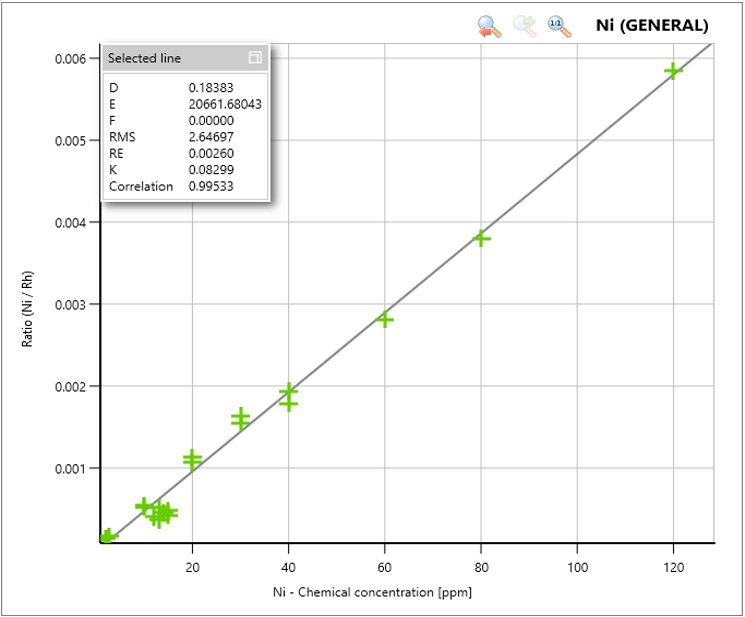Click the RMS value 2.64697
Image resolution: width=745 pixels, height=617 pixels.
click(x=212, y=137)
